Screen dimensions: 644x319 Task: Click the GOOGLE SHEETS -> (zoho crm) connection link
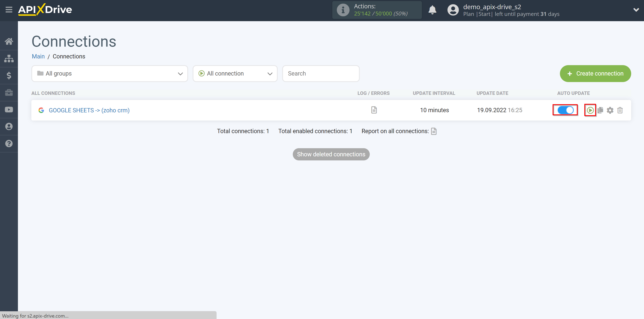[x=89, y=110]
